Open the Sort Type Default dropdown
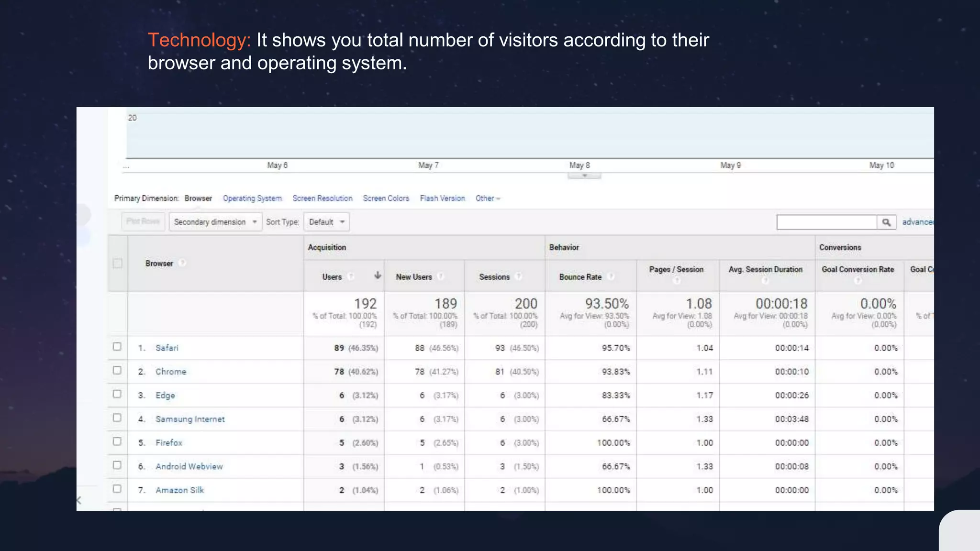The image size is (980, 551). point(326,222)
